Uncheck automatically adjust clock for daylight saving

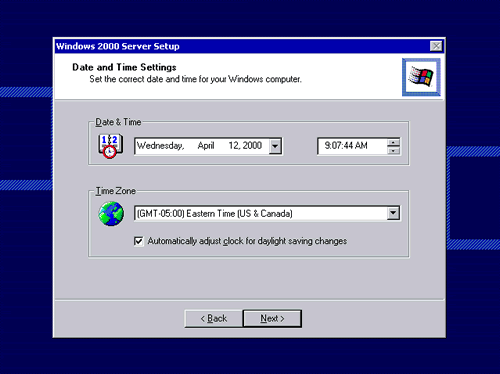click(138, 241)
